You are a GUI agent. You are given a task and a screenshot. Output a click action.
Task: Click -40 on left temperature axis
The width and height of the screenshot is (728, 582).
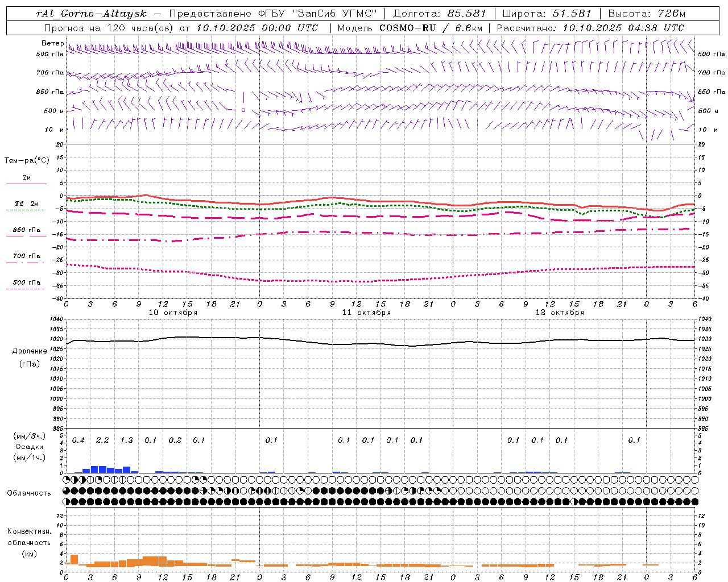pos(59,298)
